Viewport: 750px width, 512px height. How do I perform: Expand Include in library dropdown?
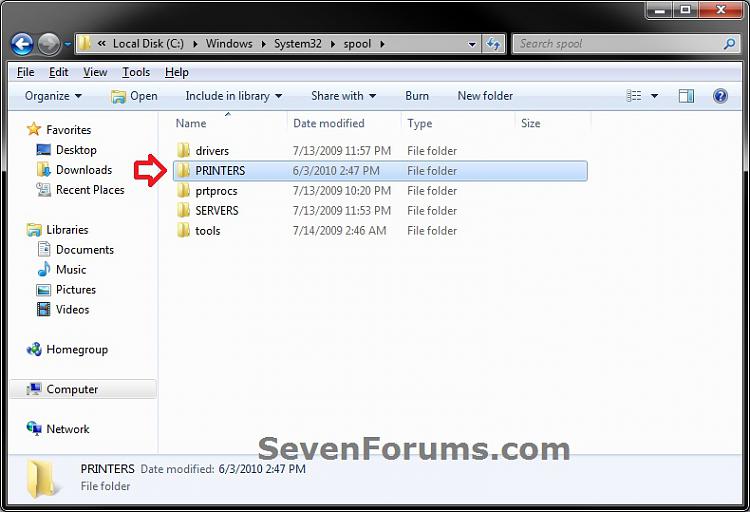(233, 96)
